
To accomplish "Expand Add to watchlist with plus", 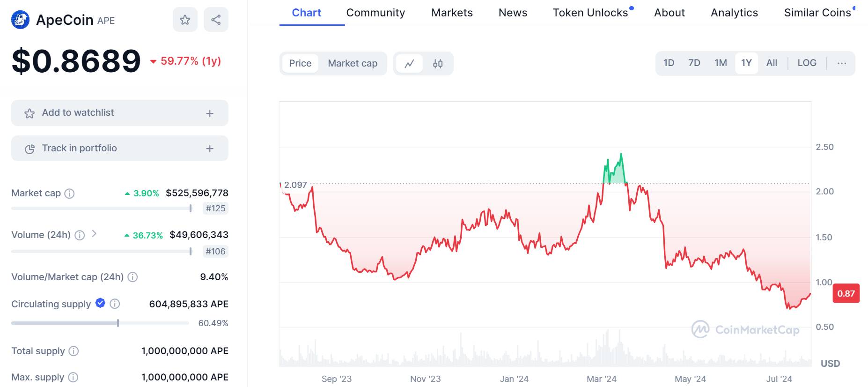I will (x=210, y=113).
